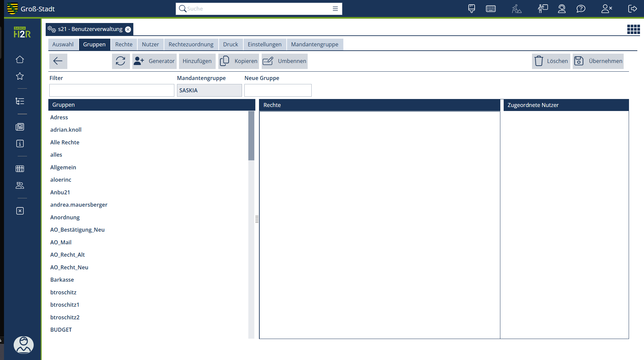Screen dimensions: 644x360
Task: Click the refresh icon in toolbar
Action: 121,61
